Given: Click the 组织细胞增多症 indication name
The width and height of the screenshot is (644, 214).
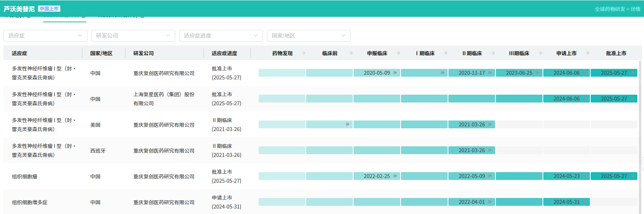Looking at the screenshot, I should point(30,202).
